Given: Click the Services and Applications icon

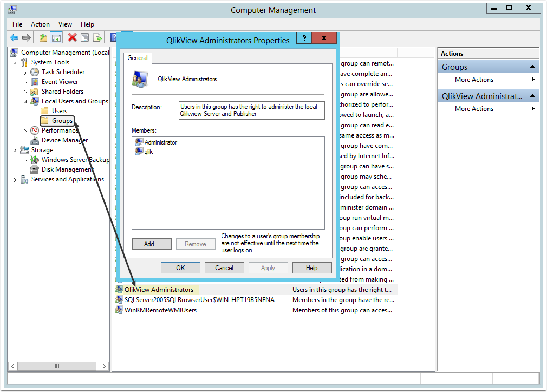Looking at the screenshot, I should 24,179.
